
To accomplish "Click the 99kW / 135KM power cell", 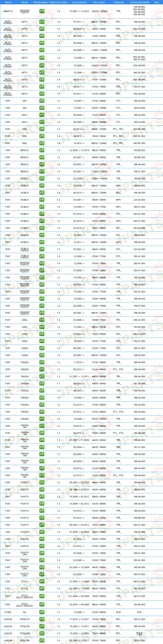I will [99, 58].
